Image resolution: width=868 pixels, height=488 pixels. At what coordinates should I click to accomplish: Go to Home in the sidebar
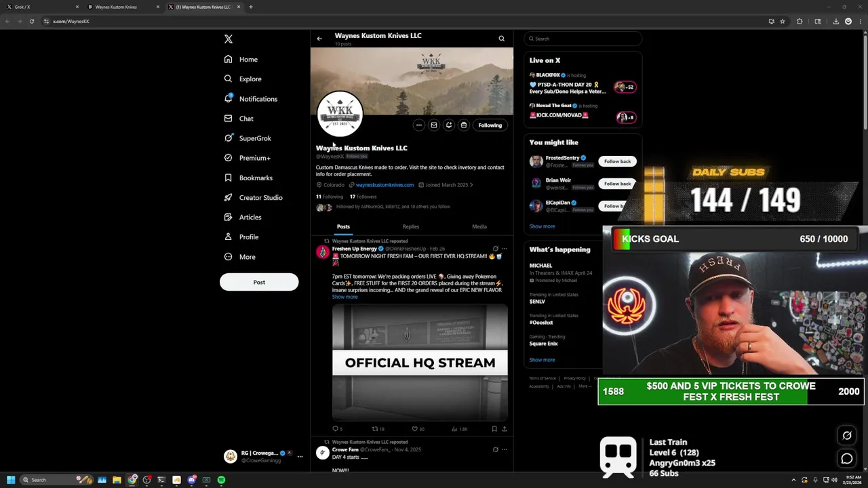(x=241, y=60)
